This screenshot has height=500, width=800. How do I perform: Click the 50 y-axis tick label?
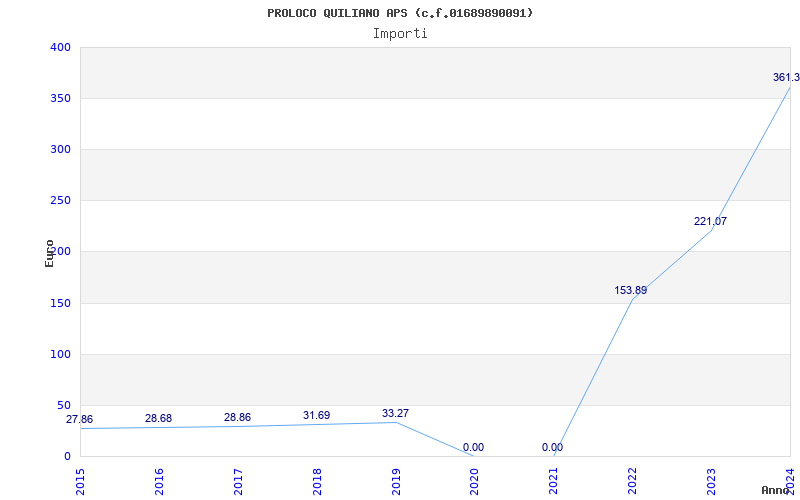pyautogui.click(x=64, y=405)
